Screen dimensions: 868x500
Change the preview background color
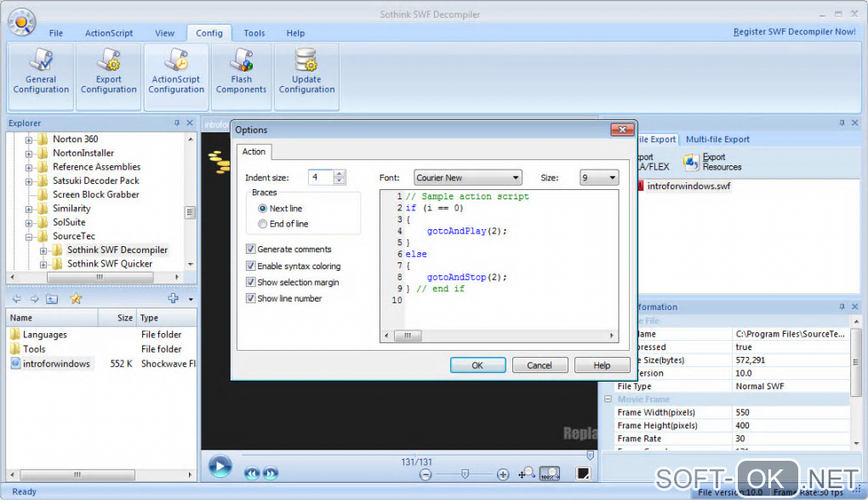[584, 474]
